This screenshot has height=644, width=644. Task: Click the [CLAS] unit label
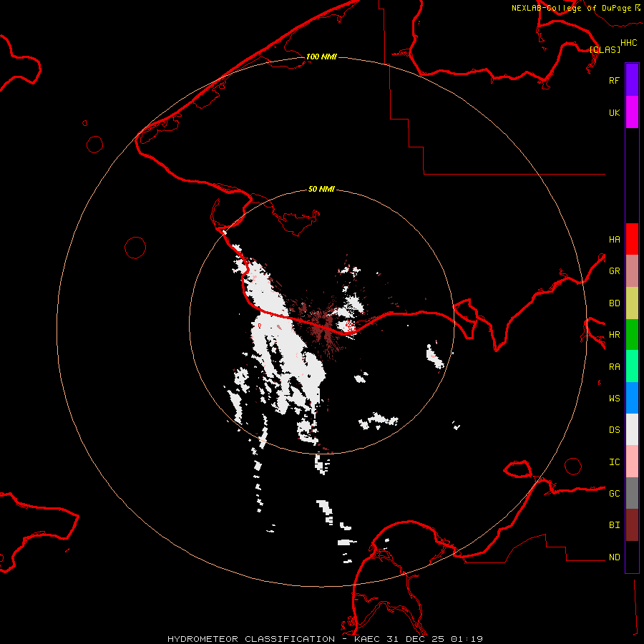tap(605, 49)
